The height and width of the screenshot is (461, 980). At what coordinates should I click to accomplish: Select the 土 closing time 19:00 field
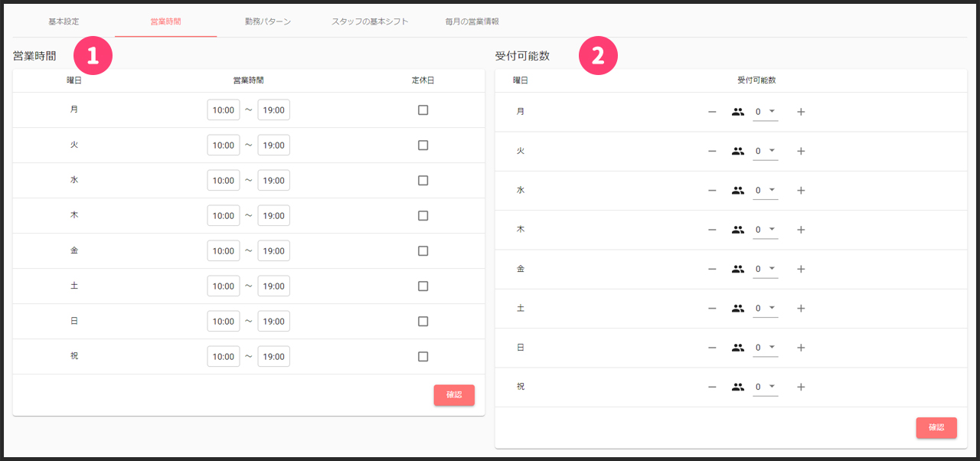(x=274, y=286)
